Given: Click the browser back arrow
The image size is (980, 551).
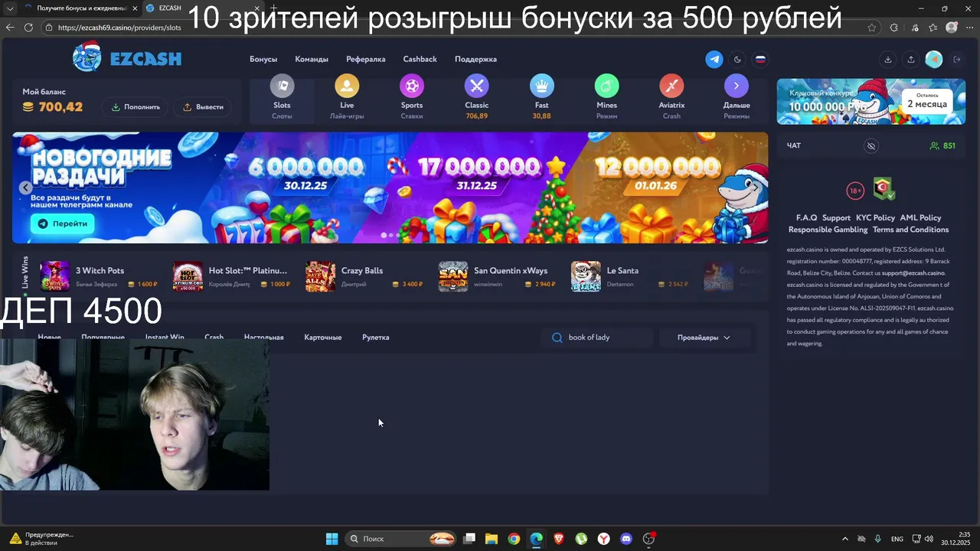Looking at the screenshot, I should pos(10,28).
